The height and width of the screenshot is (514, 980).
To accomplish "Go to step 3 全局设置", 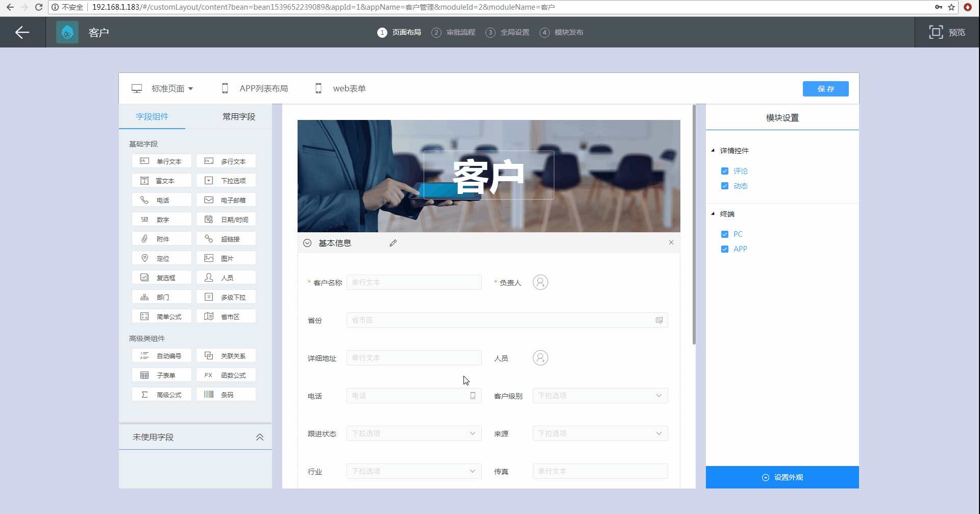I will (x=507, y=32).
